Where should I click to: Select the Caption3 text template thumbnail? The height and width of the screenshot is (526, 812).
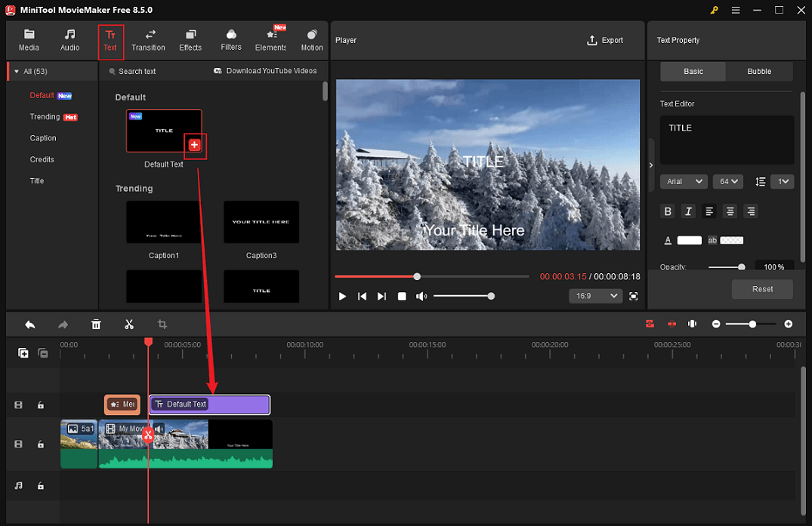261,222
